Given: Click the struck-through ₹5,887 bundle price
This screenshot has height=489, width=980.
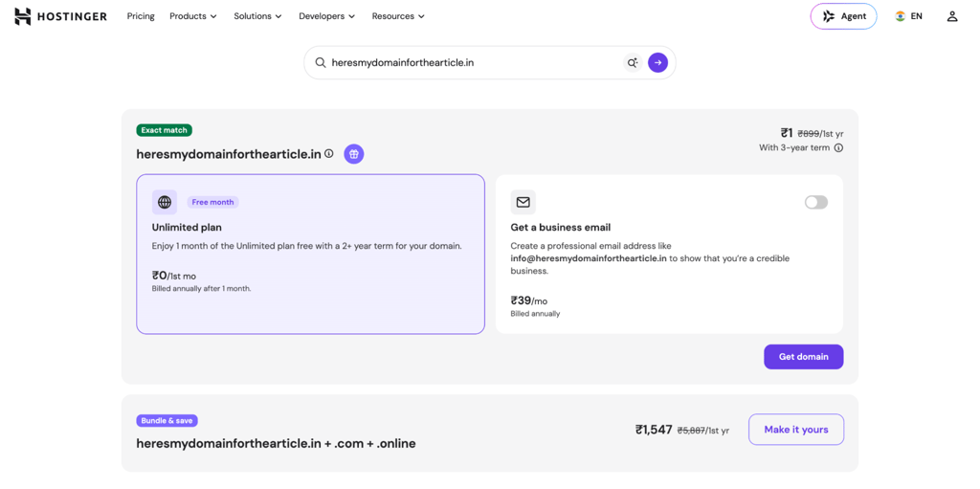Looking at the screenshot, I should pos(691,431).
